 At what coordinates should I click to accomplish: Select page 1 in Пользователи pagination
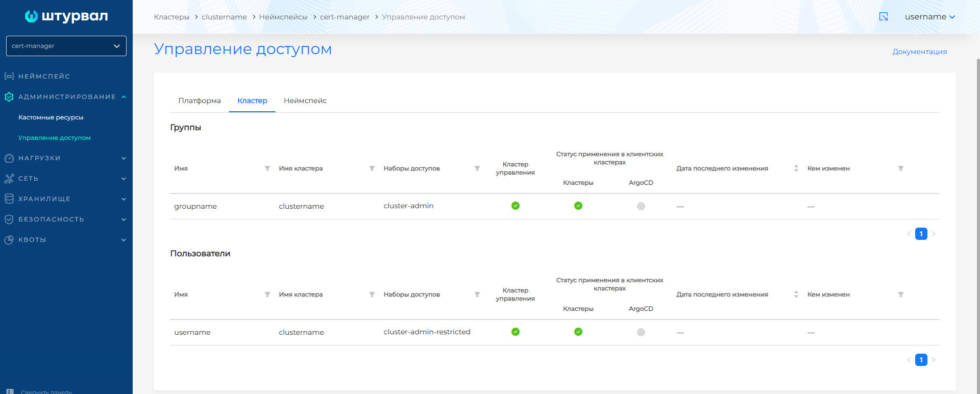click(x=921, y=360)
